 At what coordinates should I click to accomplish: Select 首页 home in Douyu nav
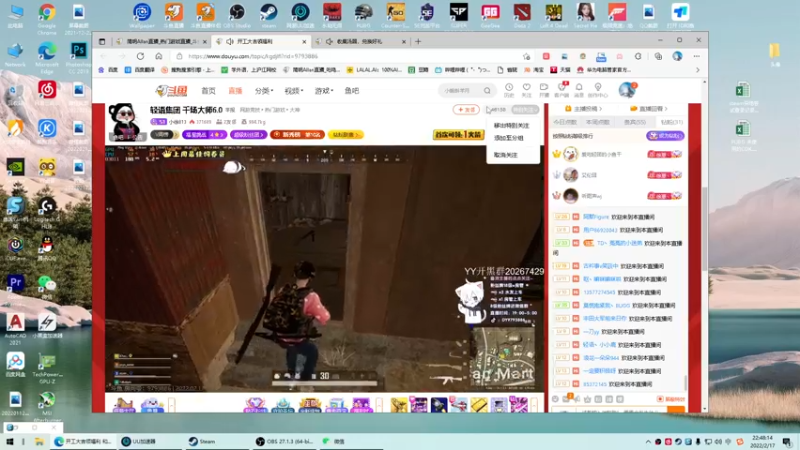point(208,91)
